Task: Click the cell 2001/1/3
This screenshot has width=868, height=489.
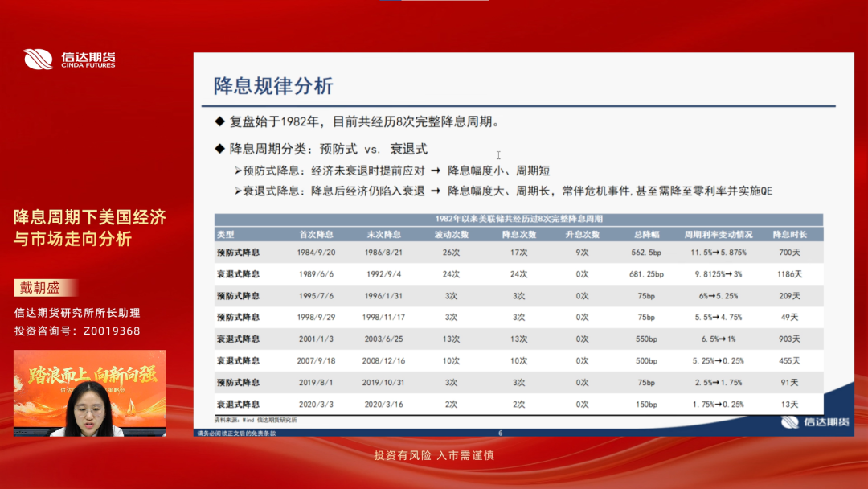Action: click(316, 339)
